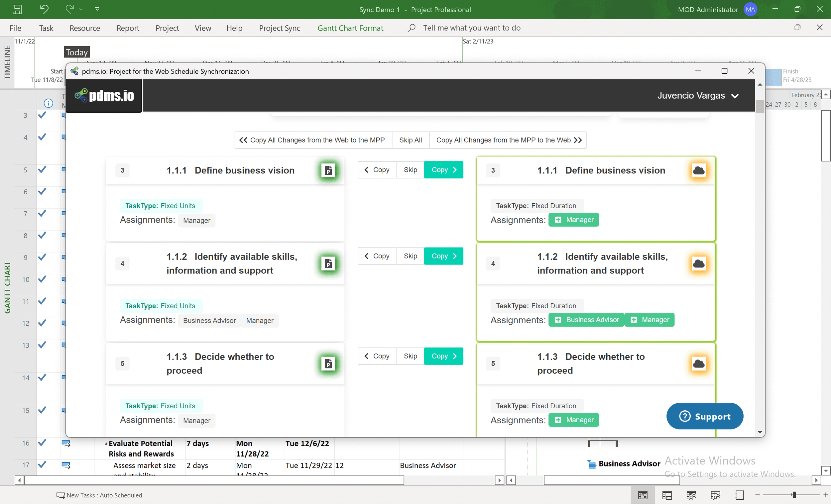Click the Undo arrow icon
Screen dimensions: 831x504
click(x=44, y=9)
